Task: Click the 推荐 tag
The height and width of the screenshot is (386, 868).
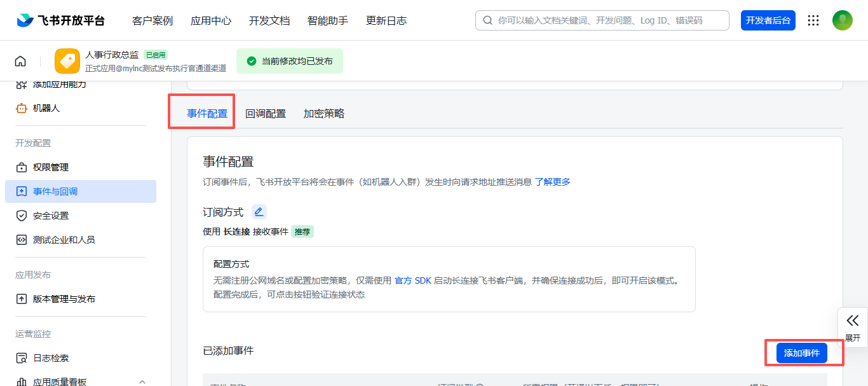Action: point(302,231)
